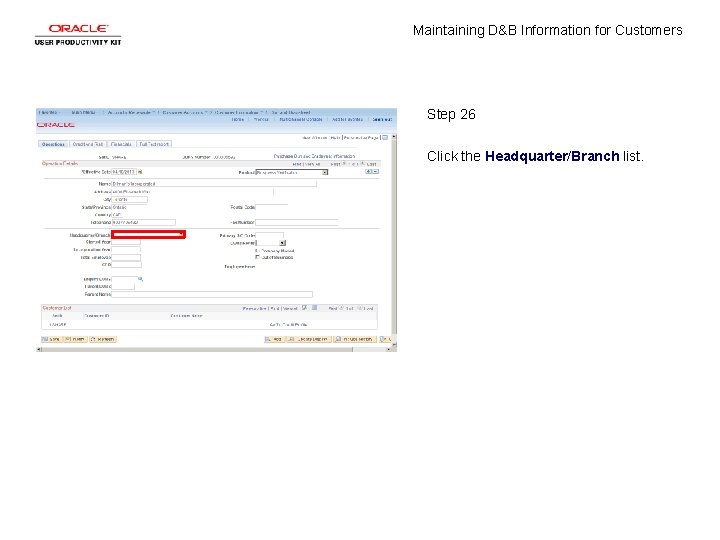Show previous row arrow in Operation Details header
Screen dimensions: 720x540
pyautogui.click(x=344, y=163)
